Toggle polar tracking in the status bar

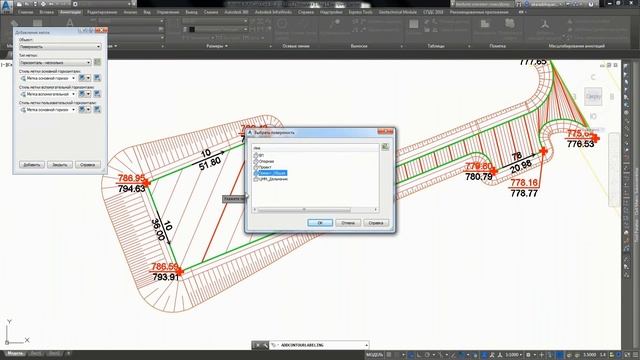pyautogui.click(x=427, y=355)
